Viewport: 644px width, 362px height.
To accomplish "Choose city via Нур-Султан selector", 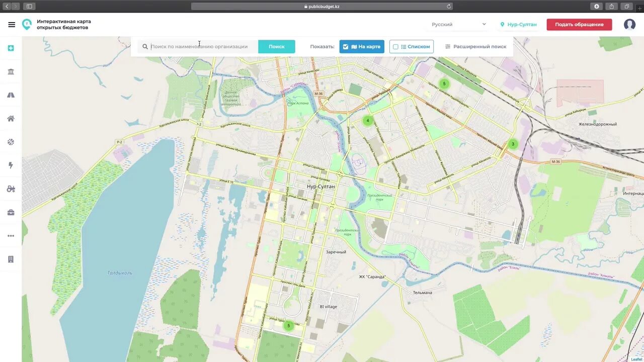I will coord(518,25).
